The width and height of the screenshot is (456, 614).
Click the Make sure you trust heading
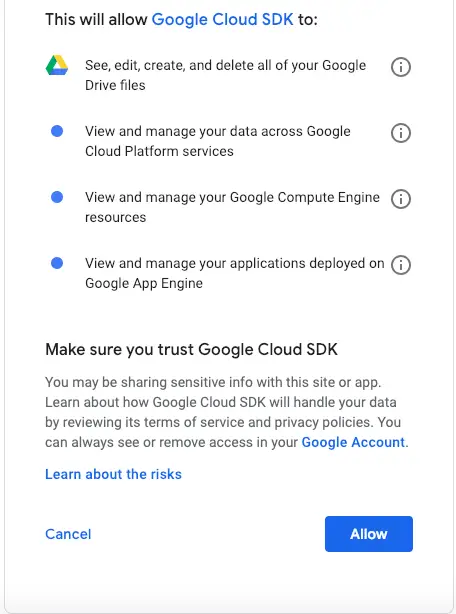[x=191, y=349]
